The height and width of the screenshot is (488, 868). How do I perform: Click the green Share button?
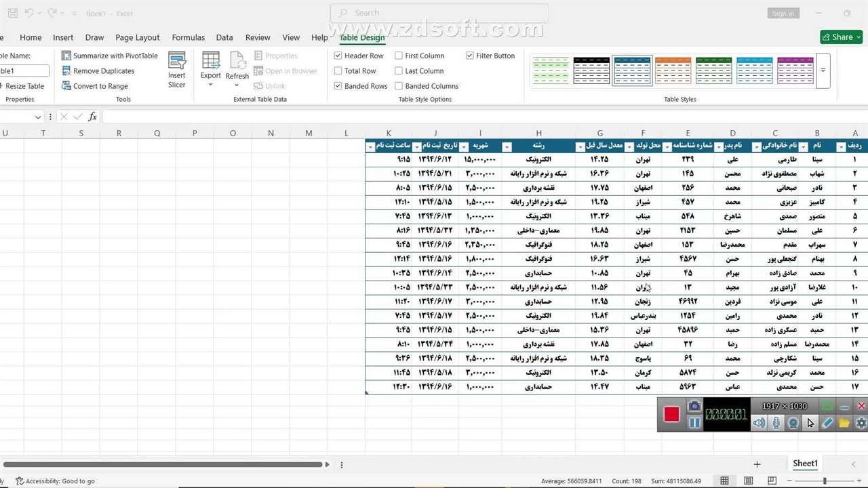pos(841,37)
